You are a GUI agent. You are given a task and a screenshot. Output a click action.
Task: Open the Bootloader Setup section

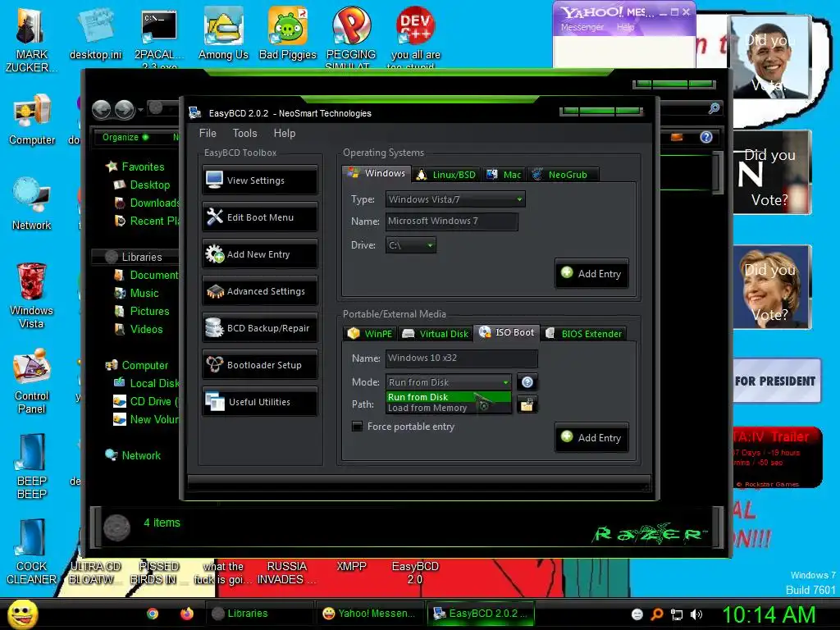click(260, 365)
